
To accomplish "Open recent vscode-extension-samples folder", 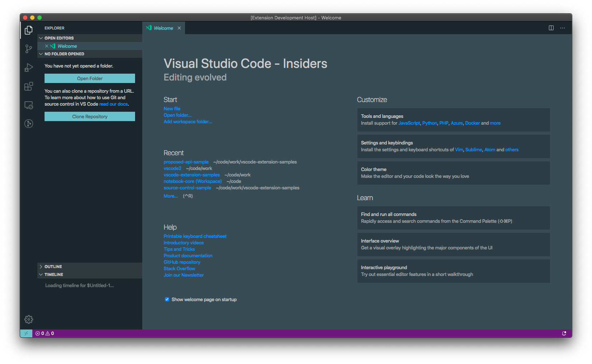I will click(192, 175).
